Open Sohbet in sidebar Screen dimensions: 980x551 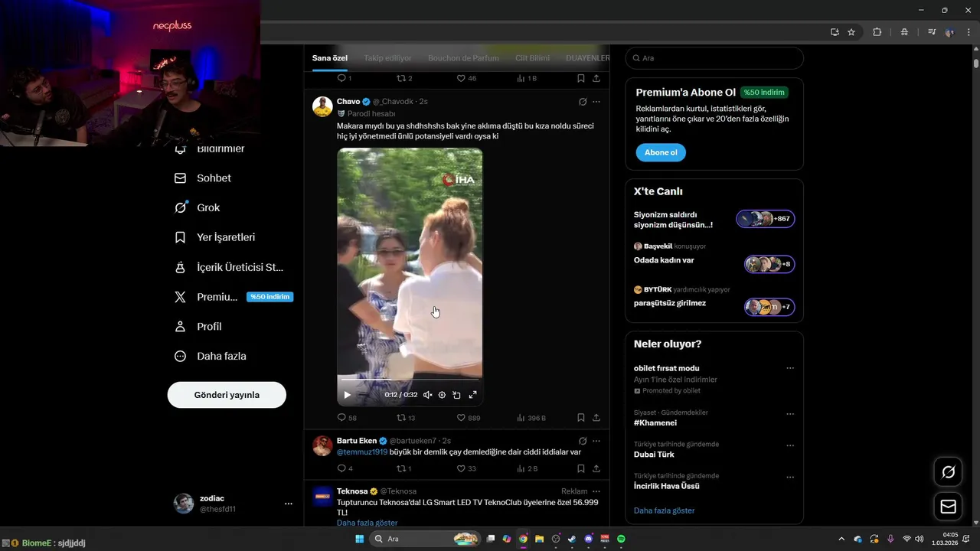(204, 178)
